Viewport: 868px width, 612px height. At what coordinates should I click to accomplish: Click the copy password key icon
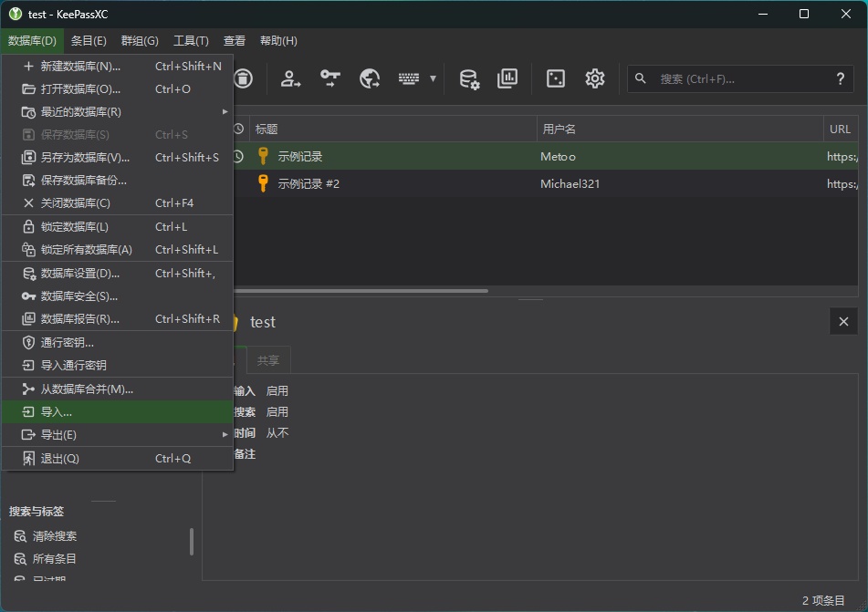[329, 78]
